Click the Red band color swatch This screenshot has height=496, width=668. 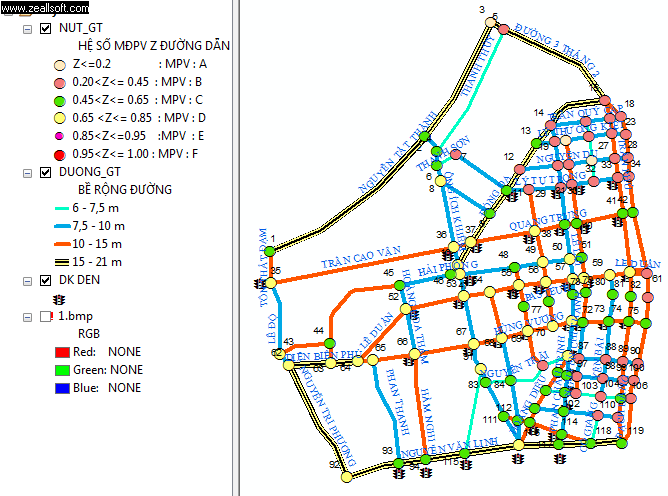pyautogui.click(x=62, y=352)
